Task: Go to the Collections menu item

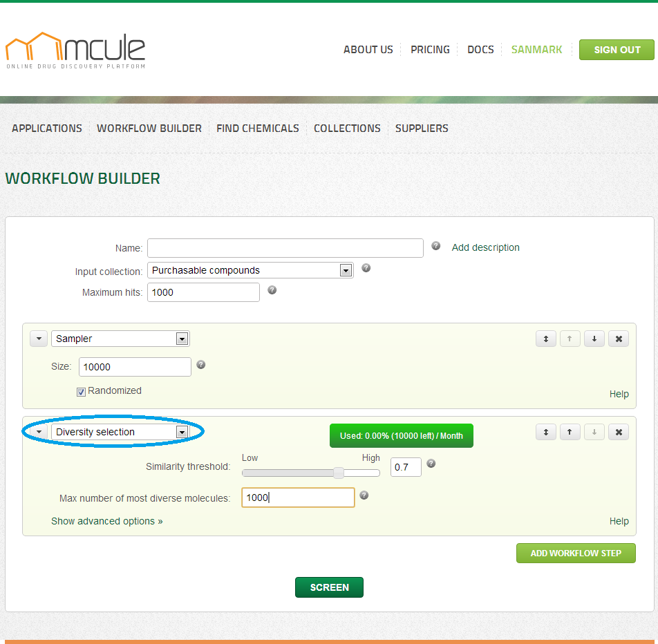Action: [347, 129]
